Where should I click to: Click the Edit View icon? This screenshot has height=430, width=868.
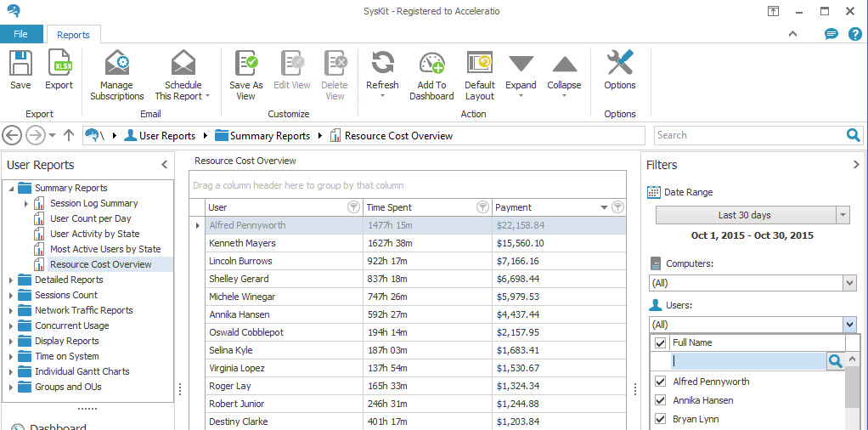(x=292, y=63)
